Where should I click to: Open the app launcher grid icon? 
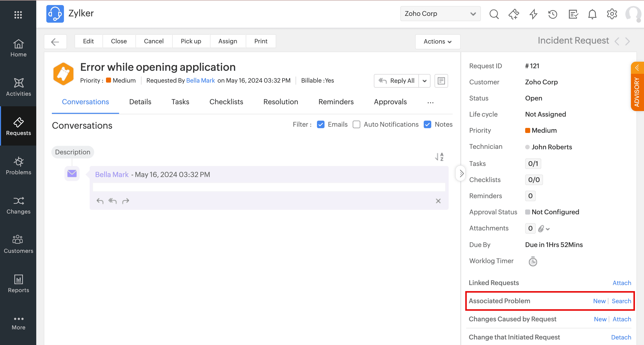tap(18, 15)
